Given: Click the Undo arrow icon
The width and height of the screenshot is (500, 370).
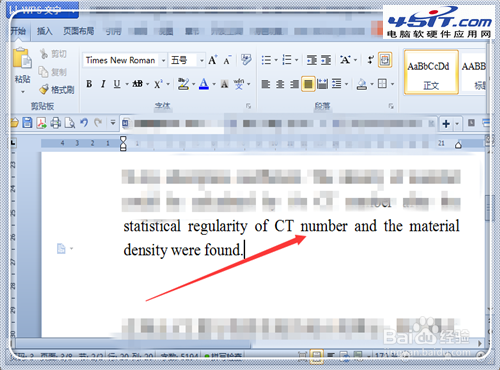Looking at the screenshot, I should [84, 123].
